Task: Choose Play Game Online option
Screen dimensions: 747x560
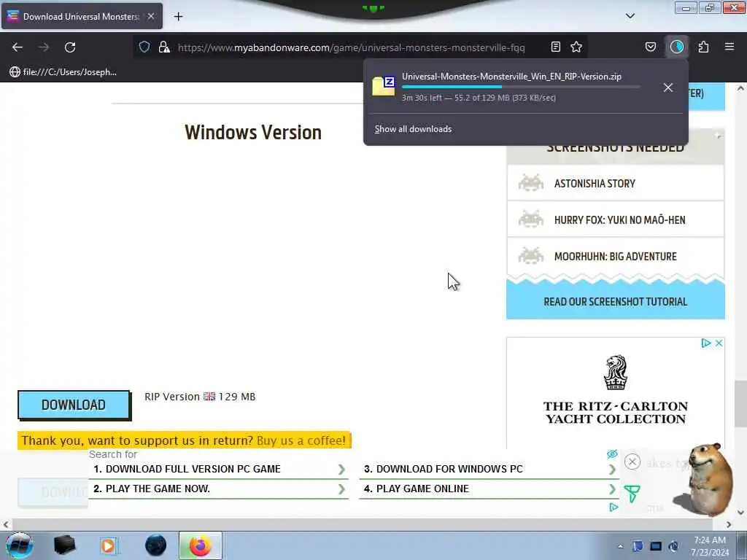Action: pyautogui.click(x=489, y=489)
